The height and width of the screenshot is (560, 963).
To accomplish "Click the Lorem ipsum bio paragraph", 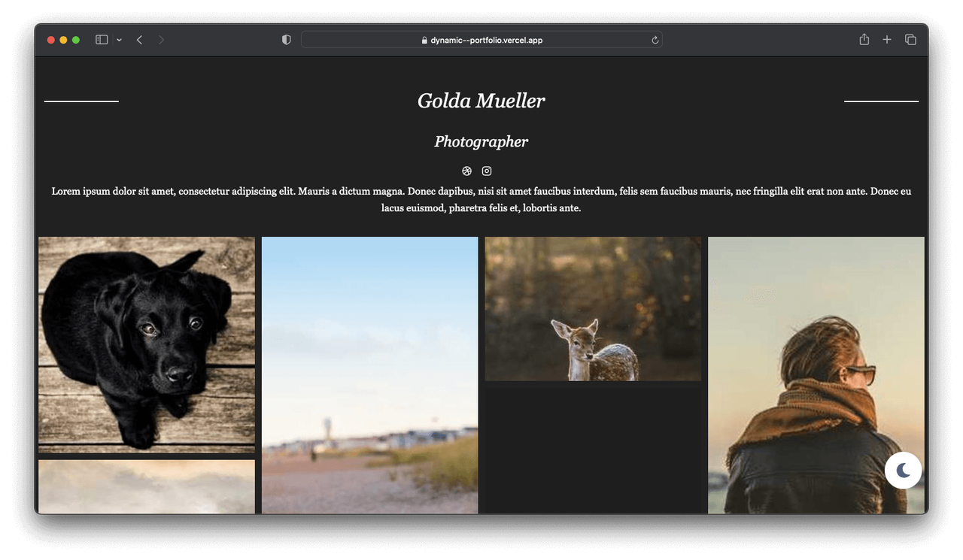I will [x=481, y=199].
